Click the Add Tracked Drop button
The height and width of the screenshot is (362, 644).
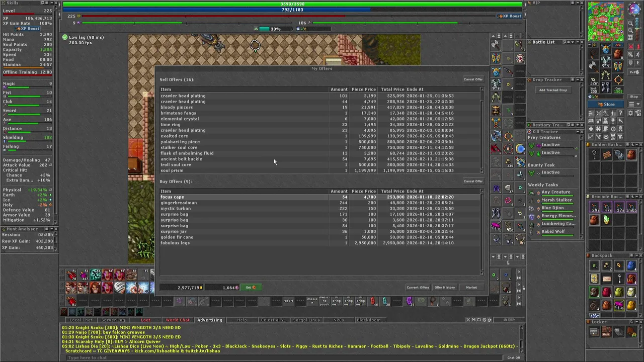553,90
